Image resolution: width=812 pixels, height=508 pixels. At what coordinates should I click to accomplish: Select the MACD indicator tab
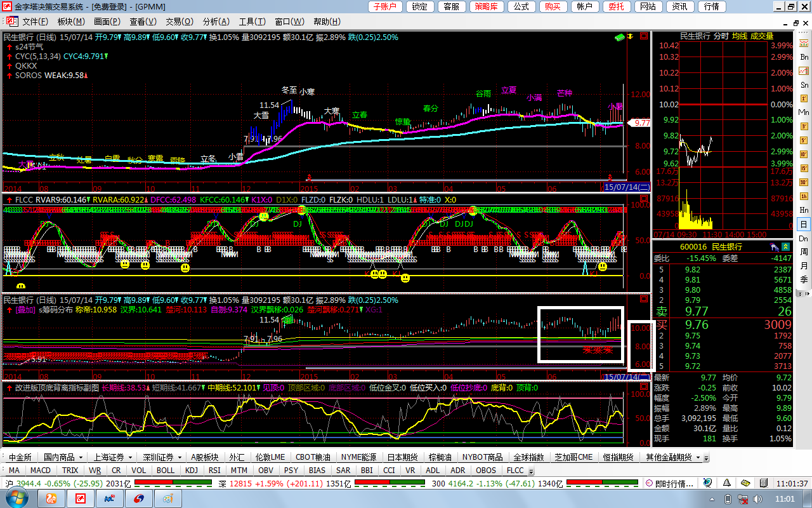(x=41, y=471)
